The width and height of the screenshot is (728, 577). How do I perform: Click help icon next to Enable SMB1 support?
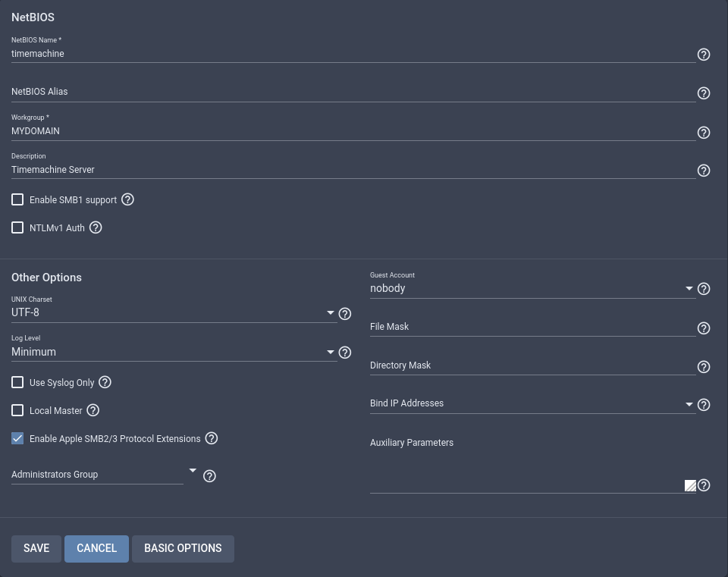pyautogui.click(x=127, y=199)
